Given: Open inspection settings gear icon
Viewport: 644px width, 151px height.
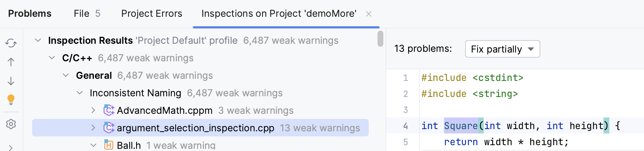Looking at the screenshot, I should pos(11,124).
